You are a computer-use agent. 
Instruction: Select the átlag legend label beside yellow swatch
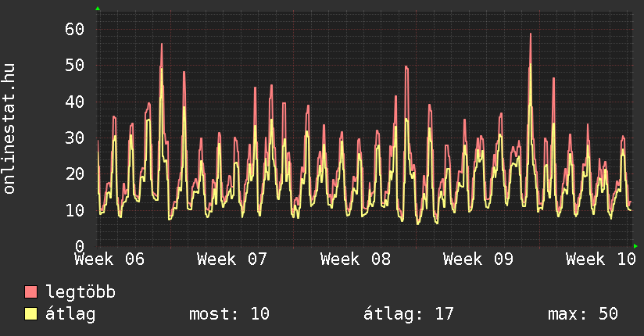71,314
